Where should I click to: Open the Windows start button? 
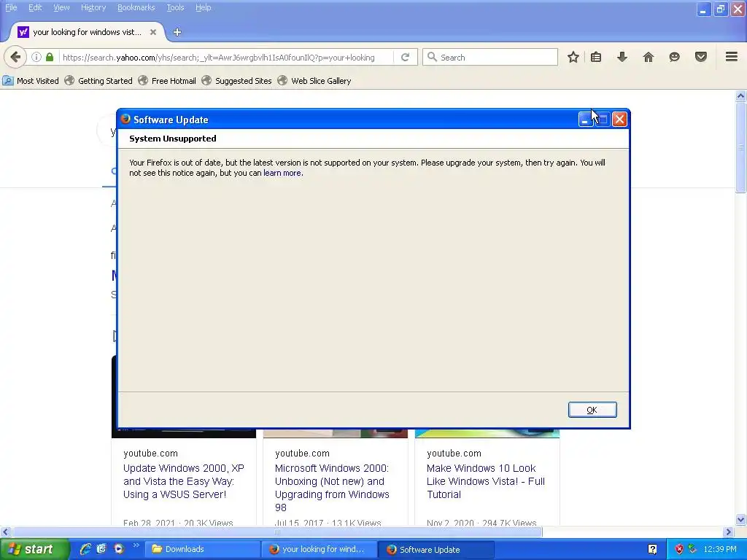34,550
